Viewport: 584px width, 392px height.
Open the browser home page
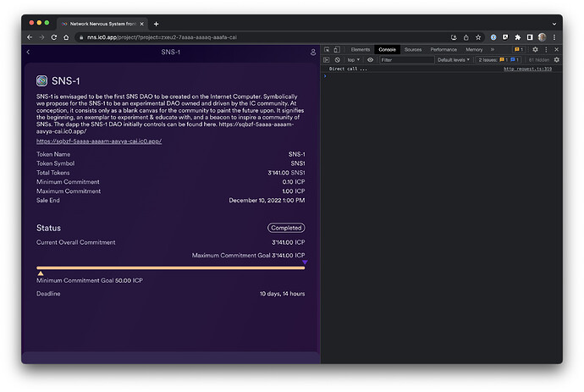click(x=66, y=37)
